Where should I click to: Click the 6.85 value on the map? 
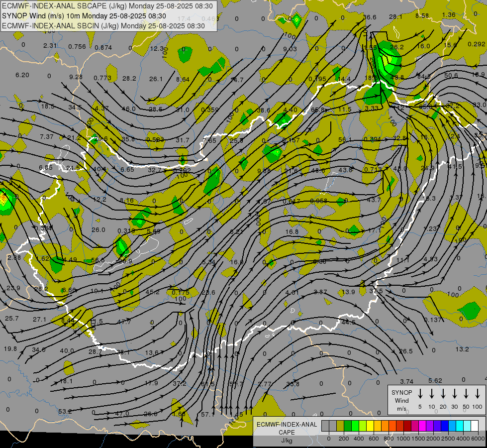[x=46, y=168]
